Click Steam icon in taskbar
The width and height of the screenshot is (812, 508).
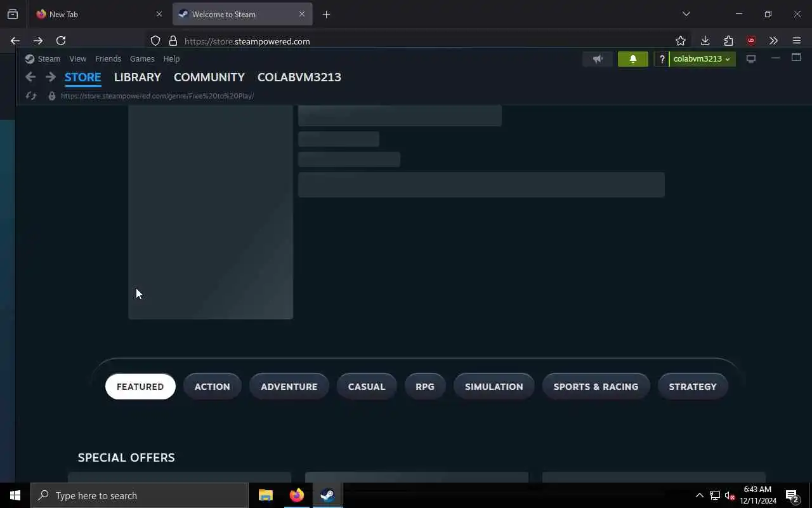(327, 495)
